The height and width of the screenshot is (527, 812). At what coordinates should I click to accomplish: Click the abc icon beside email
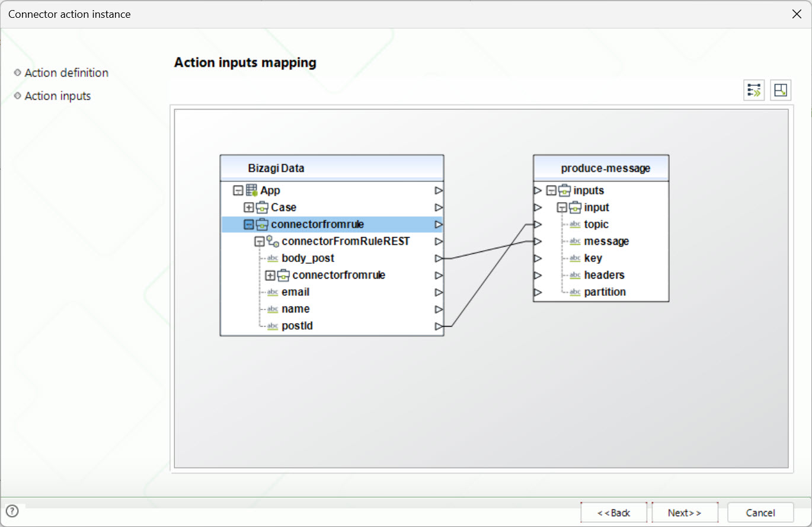click(x=273, y=292)
